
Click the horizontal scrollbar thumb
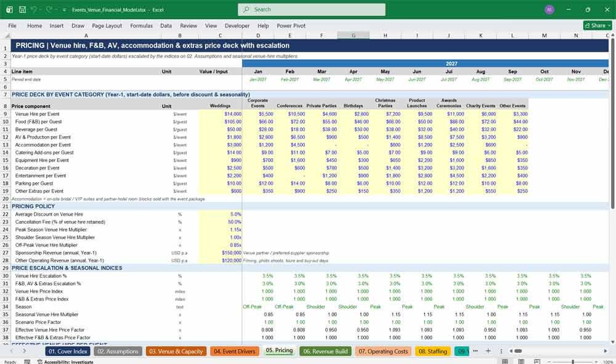pyautogui.click(x=518, y=351)
